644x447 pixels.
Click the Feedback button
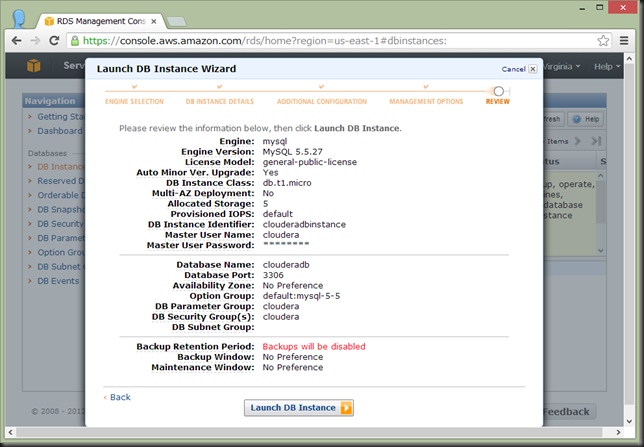569,412
